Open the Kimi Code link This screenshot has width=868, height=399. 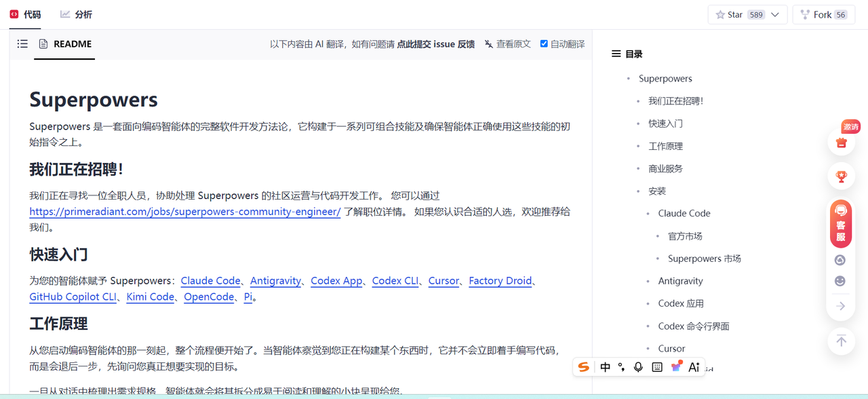point(150,297)
